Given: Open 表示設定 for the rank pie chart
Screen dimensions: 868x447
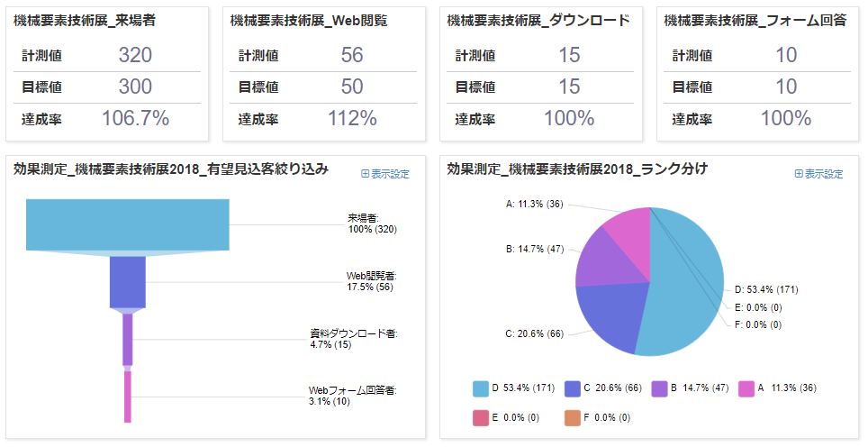Looking at the screenshot, I should pos(823,174).
